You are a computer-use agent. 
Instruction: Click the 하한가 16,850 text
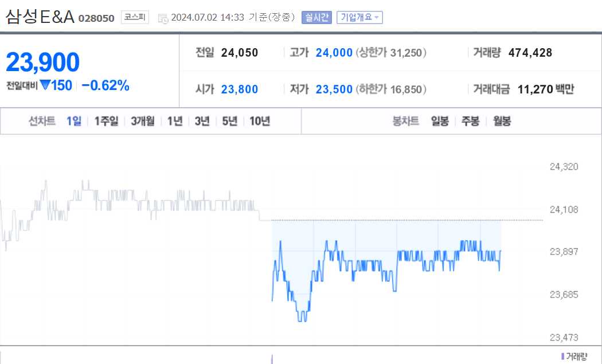click(391, 89)
